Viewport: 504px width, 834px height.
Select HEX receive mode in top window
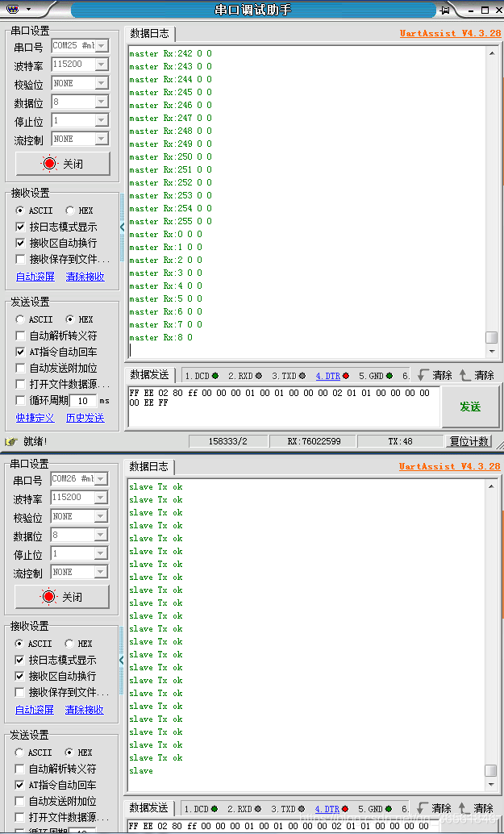[x=69, y=211]
